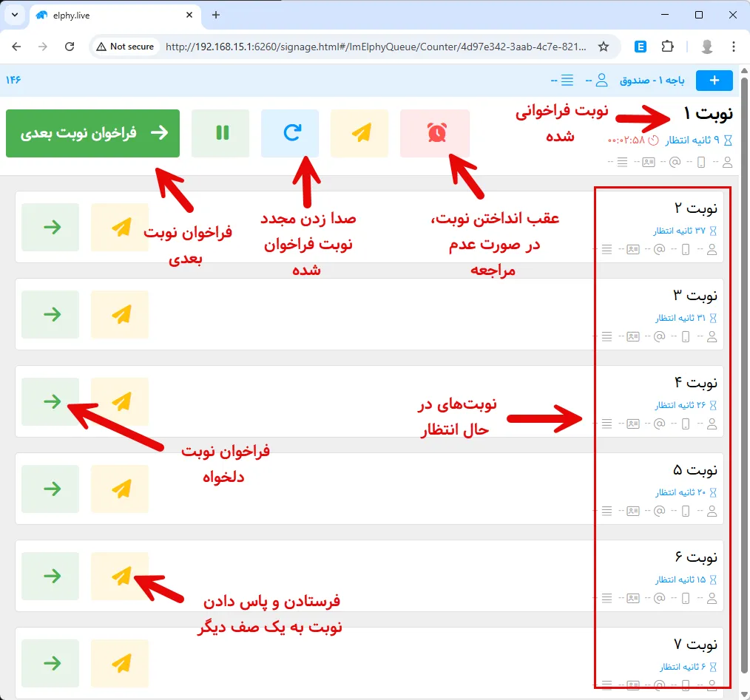Open the @ email icon on نوبت ۱

673,162
